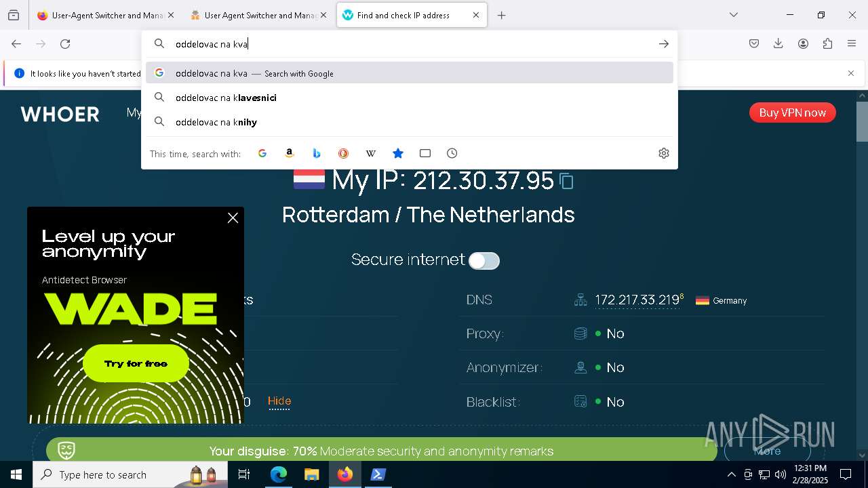Screen dimensions: 868x488
Task: Save page to Pocket
Action: point(754,43)
